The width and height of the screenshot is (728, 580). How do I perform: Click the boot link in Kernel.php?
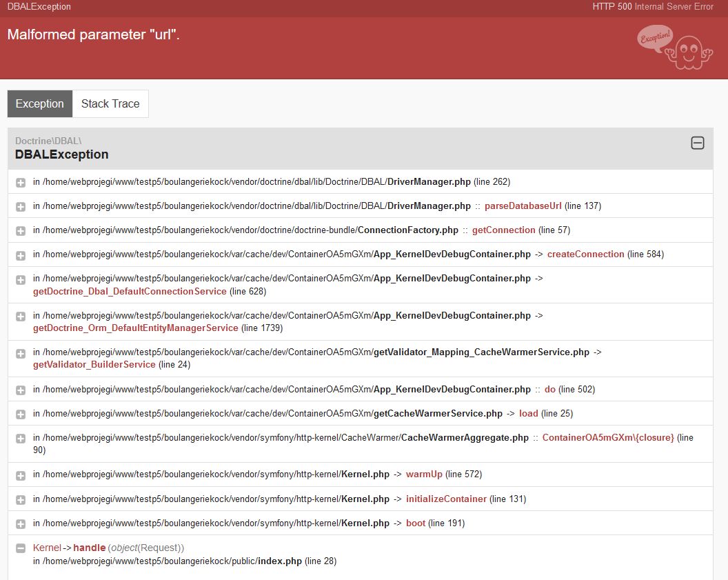tap(416, 523)
